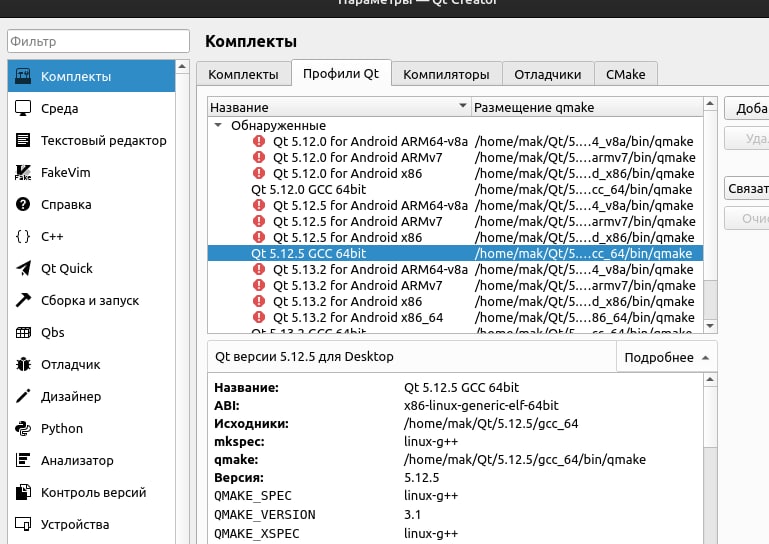Viewport: 769px width, 544px height.
Task: Click the Связать button
Action: (746, 188)
